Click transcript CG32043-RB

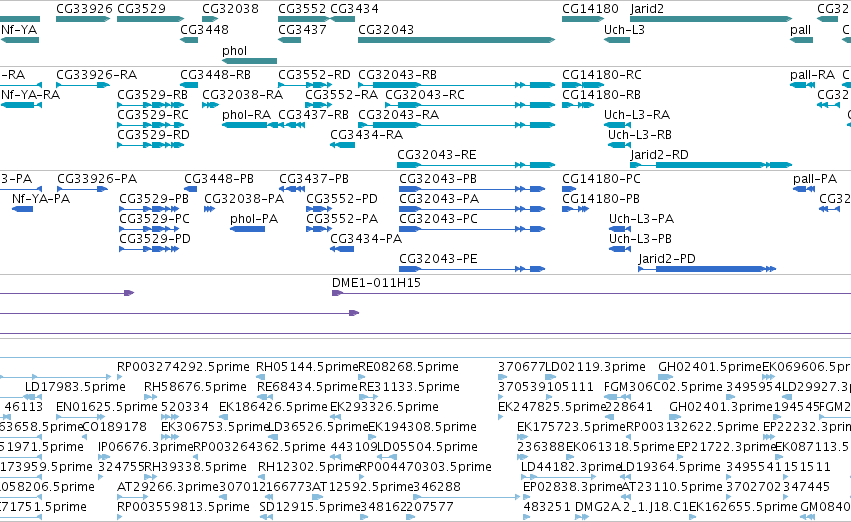click(397, 74)
